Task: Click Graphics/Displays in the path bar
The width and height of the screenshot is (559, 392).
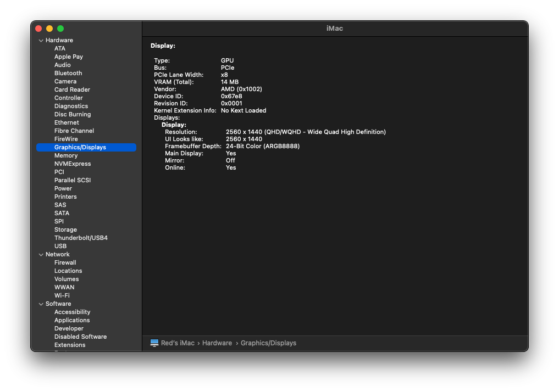Action: point(268,343)
